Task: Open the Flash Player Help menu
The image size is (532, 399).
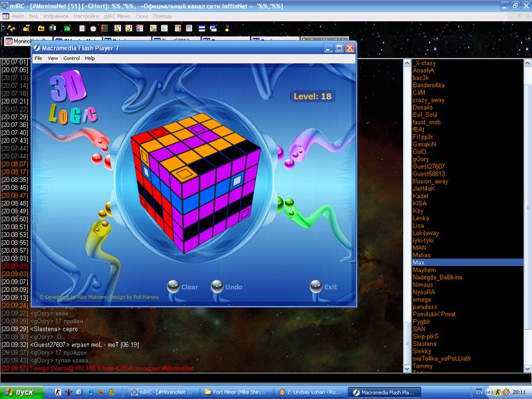Action: point(90,58)
